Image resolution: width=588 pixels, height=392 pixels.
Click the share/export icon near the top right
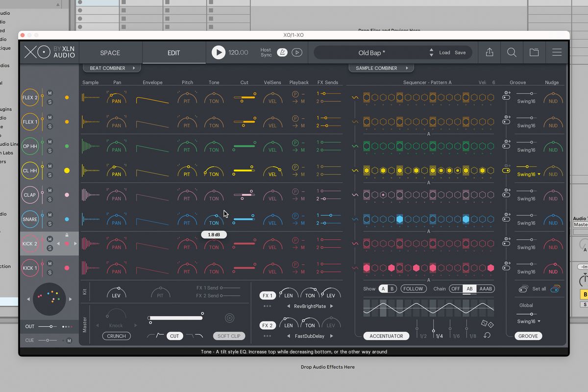(x=489, y=52)
